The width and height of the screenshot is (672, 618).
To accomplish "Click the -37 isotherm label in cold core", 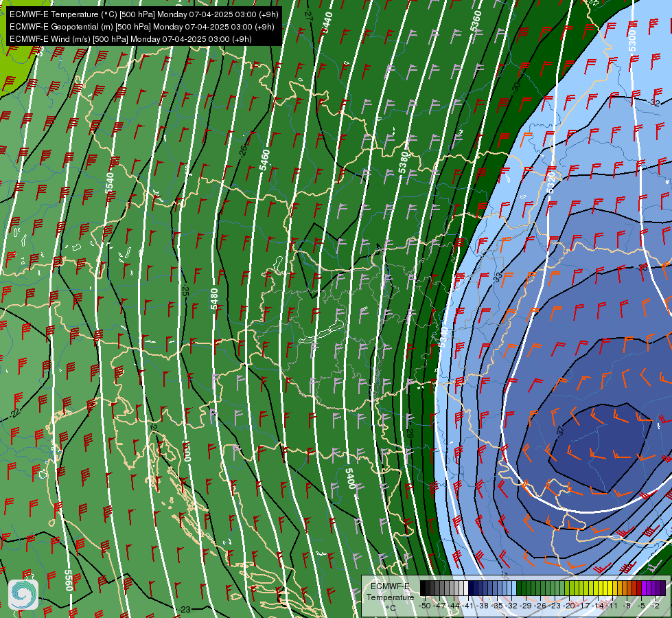I will point(560,431).
